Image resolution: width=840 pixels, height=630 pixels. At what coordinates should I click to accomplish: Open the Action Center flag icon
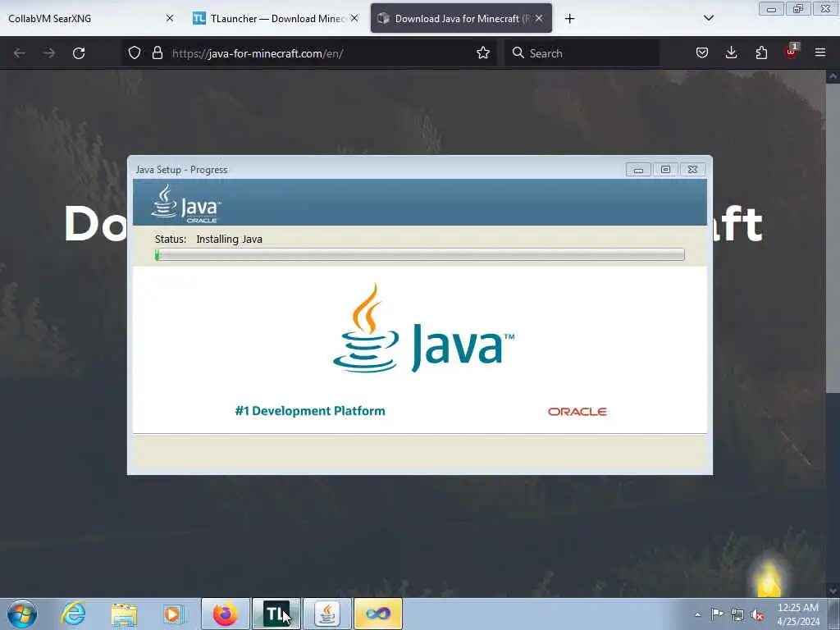[717, 614]
